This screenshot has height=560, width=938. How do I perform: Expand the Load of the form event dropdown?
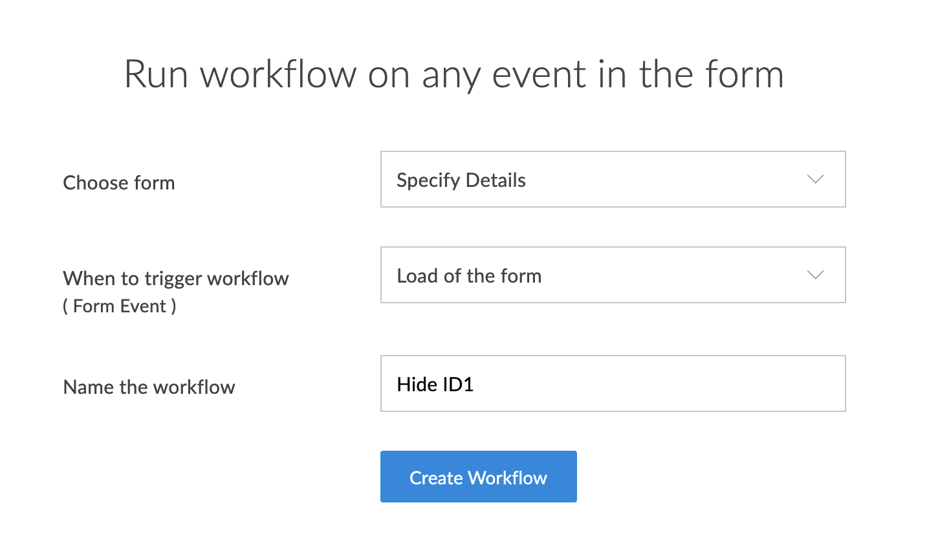[612, 275]
